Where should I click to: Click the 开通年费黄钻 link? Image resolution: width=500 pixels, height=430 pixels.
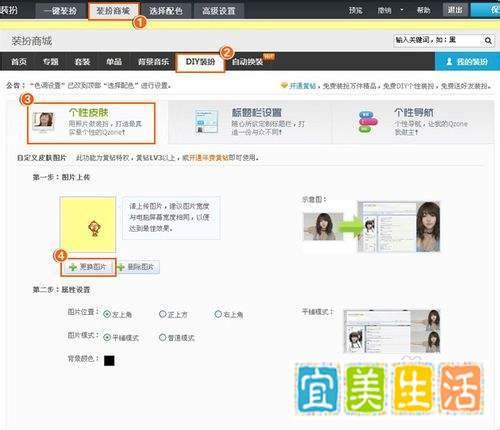click(209, 157)
